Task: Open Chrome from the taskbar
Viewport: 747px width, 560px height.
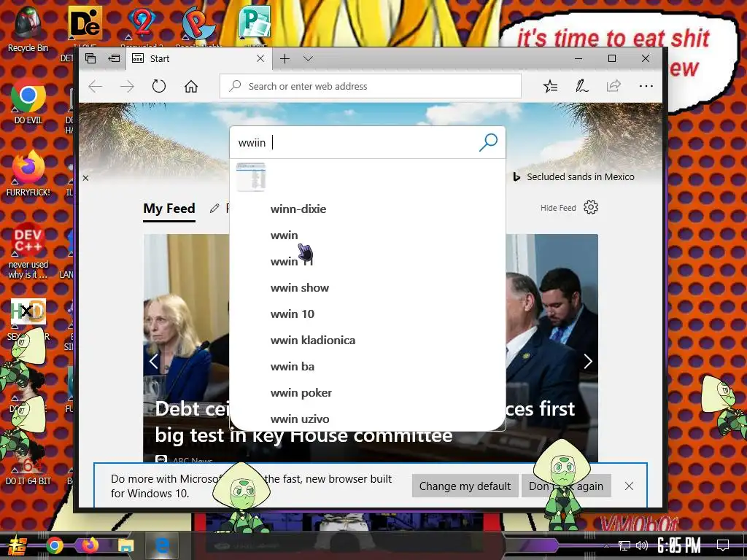Action: tap(54, 545)
